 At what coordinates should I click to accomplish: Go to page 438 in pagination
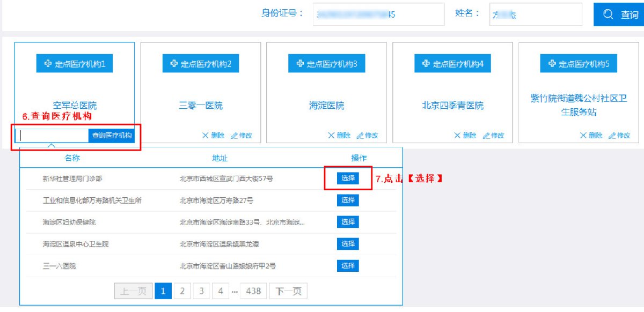(253, 291)
